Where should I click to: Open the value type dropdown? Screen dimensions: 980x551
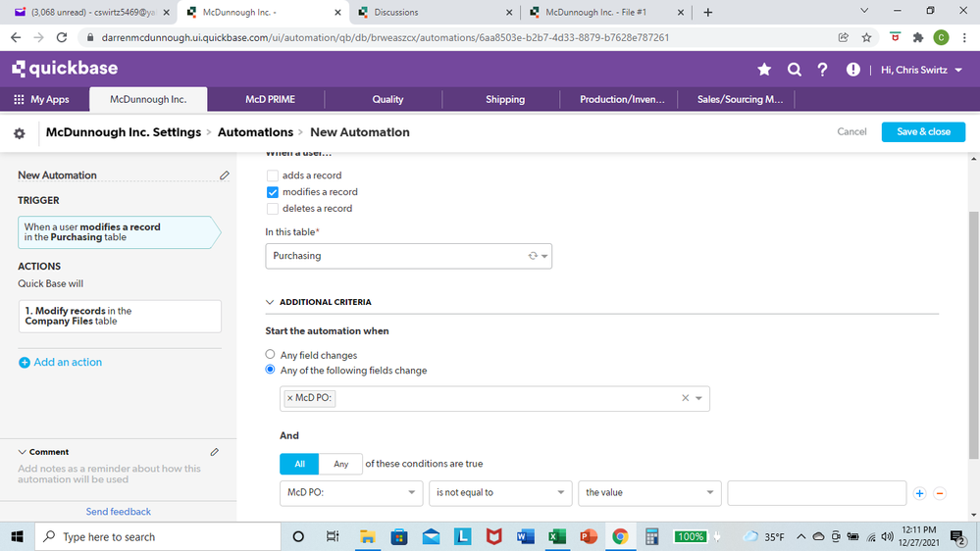point(649,493)
